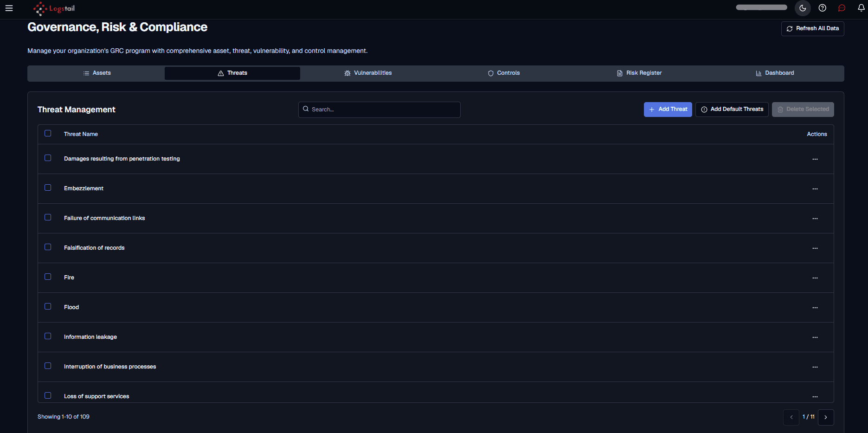Open actions menu for Embezzlement row
The image size is (868, 433).
click(815, 189)
